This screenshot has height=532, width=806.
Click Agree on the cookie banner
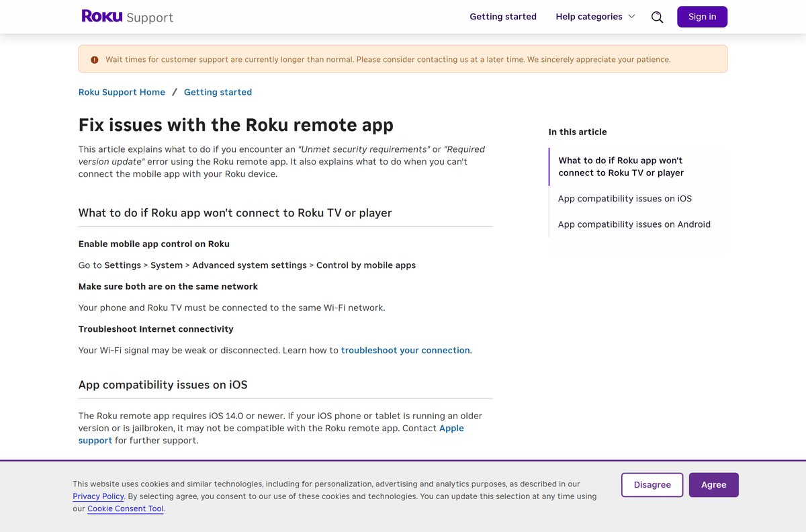click(713, 485)
